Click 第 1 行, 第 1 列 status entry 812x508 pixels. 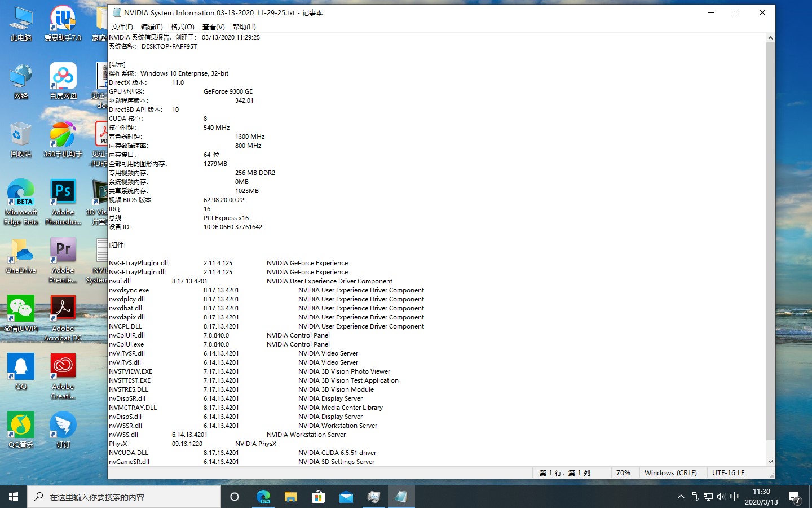tap(564, 472)
